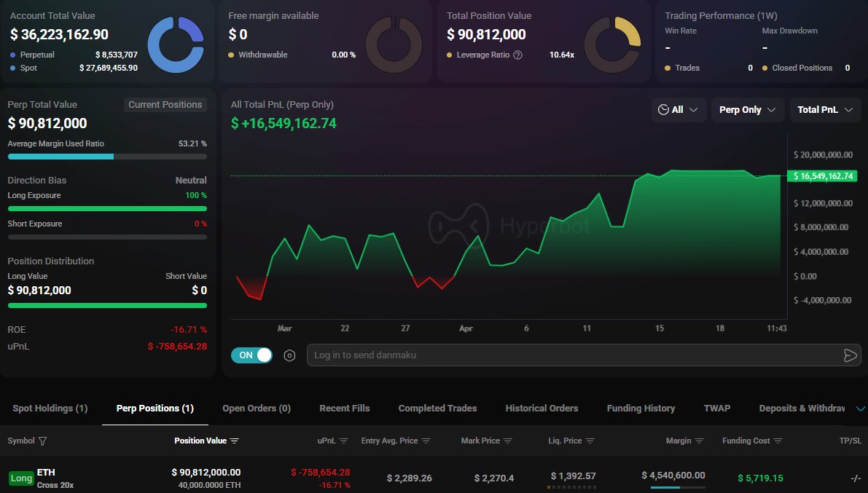The width and height of the screenshot is (868, 493).
Task: Click the Cross 20x leverage label
Action: coord(55,485)
